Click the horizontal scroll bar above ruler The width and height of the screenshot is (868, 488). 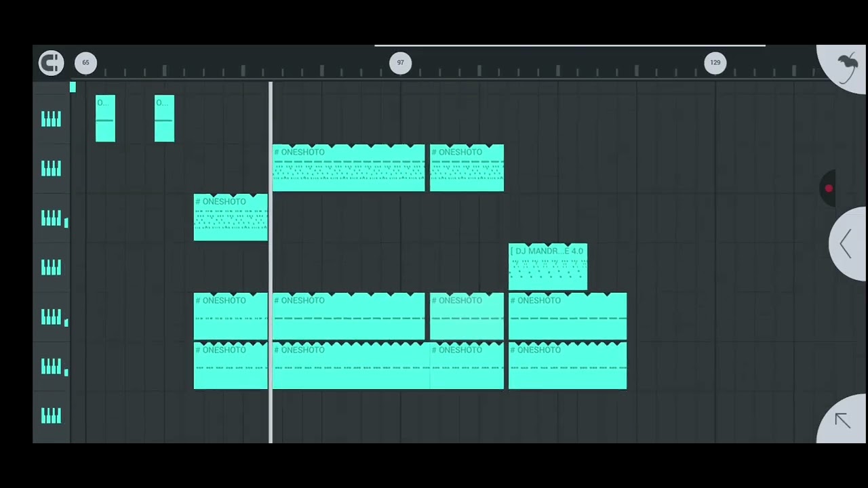pos(570,46)
